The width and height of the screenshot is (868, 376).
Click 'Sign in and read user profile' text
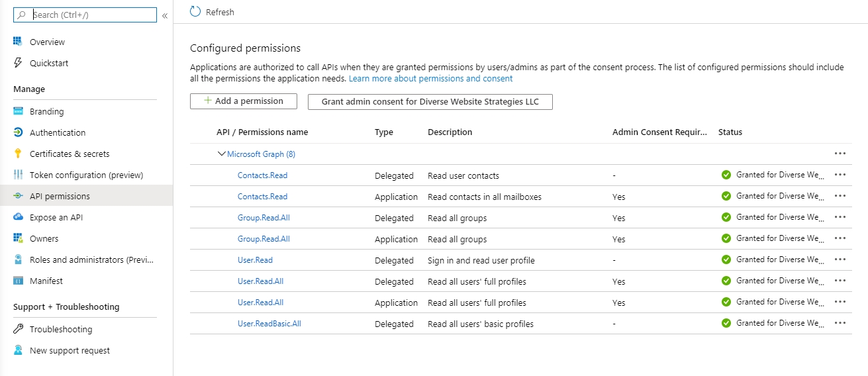pyautogui.click(x=481, y=260)
